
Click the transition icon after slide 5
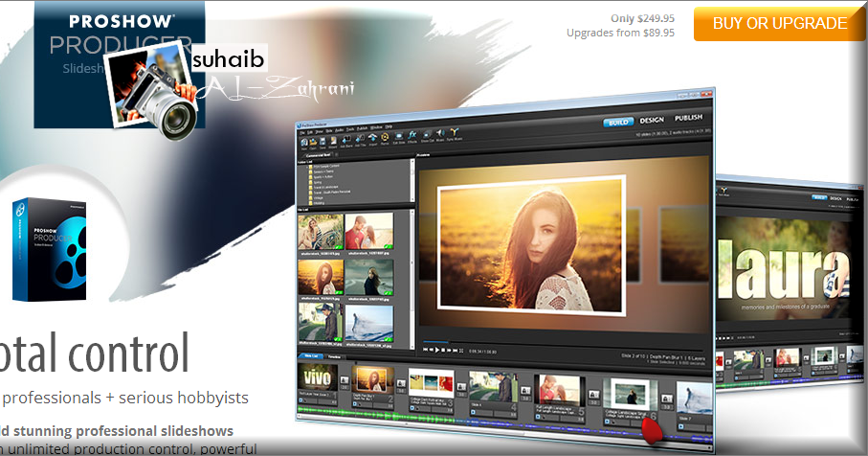coord(594,395)
